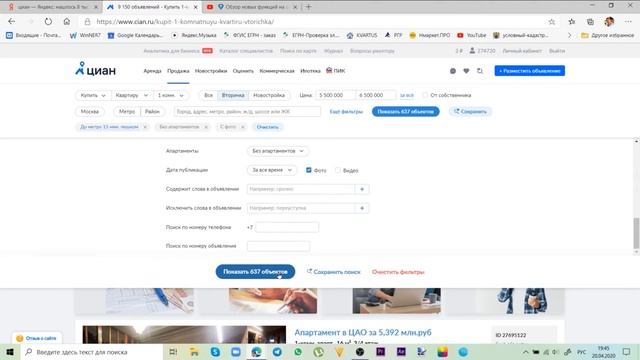Switch location filter to Район
The width and height of the screenshot is (640, 360).
tap(152, 111)
